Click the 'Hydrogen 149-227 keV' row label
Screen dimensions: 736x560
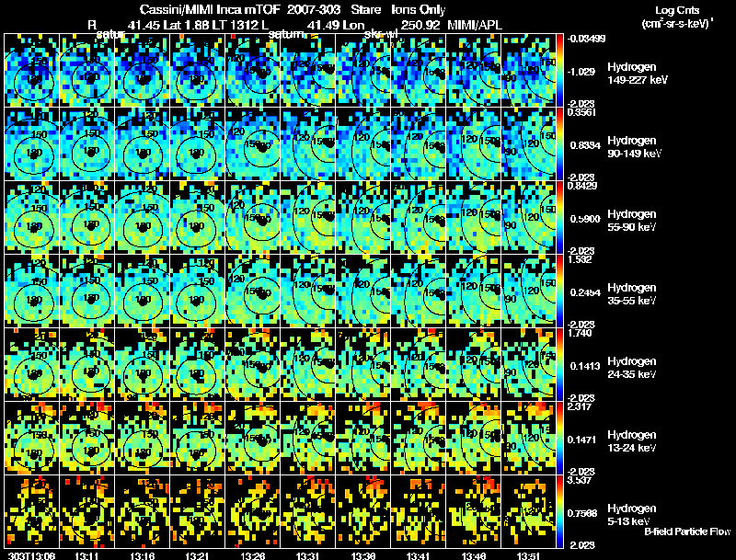638,74
